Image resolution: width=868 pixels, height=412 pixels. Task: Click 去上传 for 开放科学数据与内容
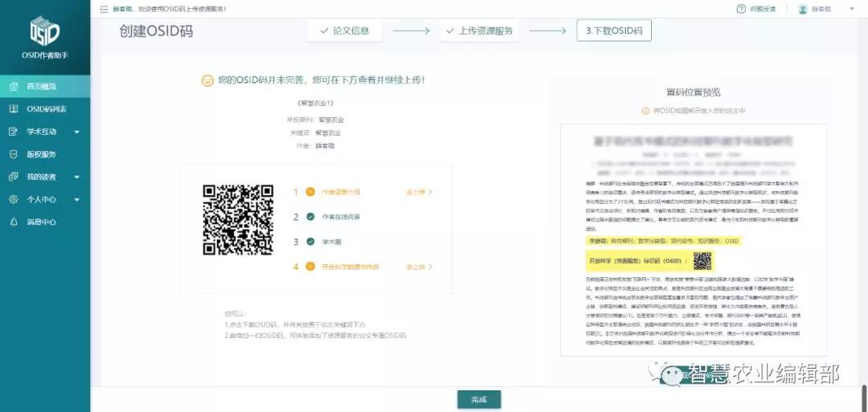tap(419, 267)
